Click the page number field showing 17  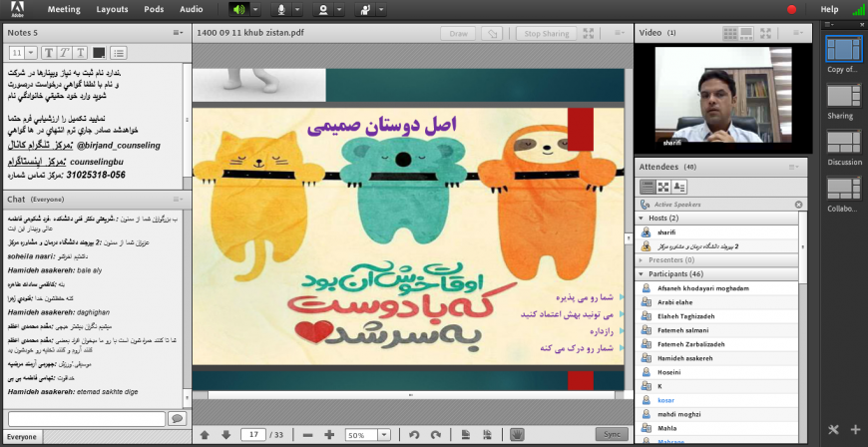[x=253, y=435]
